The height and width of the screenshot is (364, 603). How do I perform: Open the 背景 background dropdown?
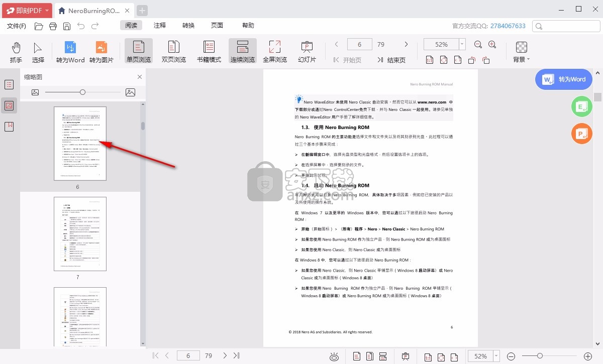522,52
